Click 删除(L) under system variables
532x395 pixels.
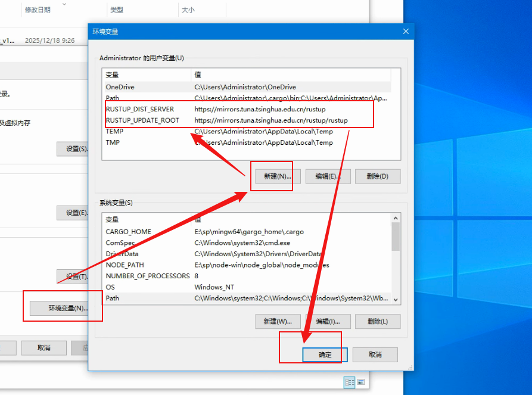point(378,321)
